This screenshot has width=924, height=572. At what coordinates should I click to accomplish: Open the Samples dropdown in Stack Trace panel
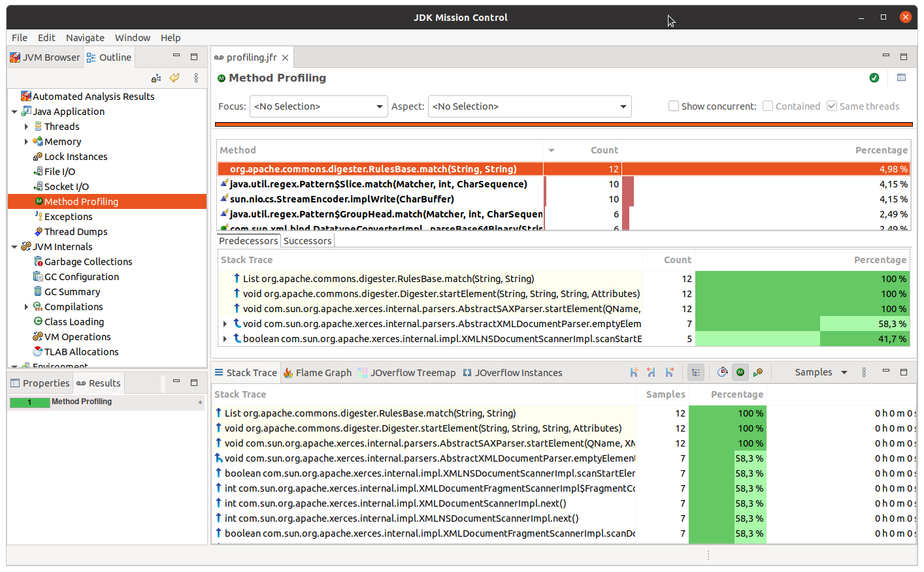[x=821, y=372]
